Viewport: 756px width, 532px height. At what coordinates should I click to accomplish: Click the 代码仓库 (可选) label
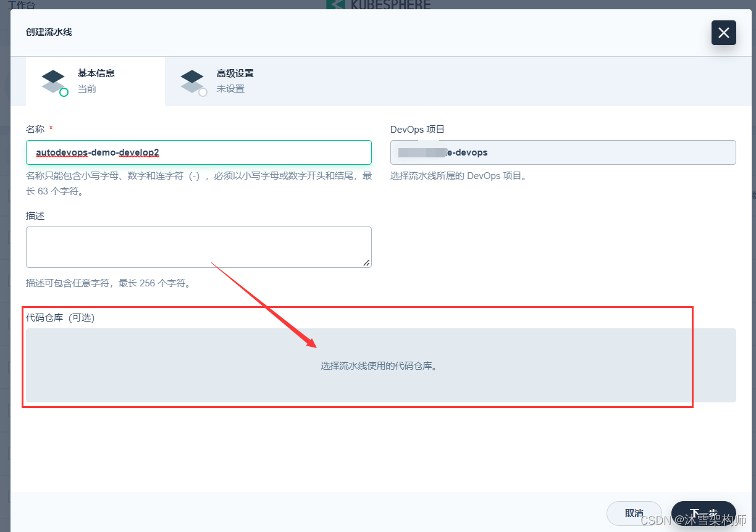[60, 318]
